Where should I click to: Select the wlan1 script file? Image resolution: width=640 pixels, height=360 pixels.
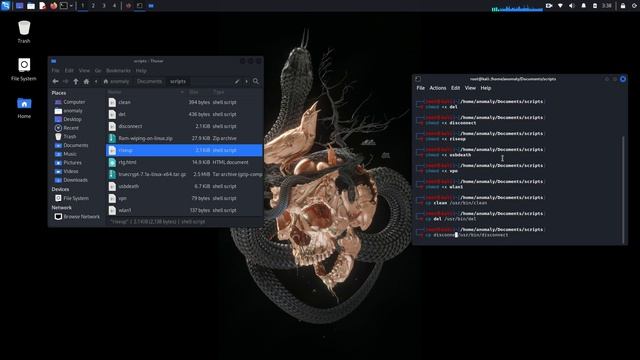click(184, 210)
